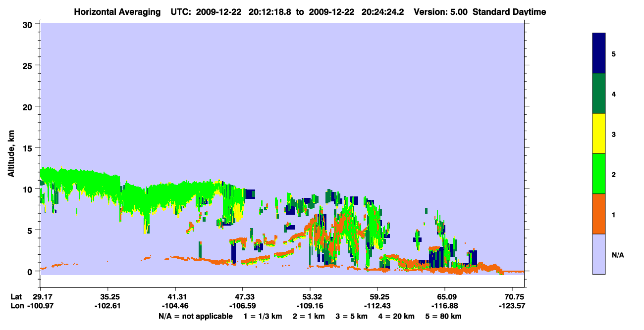Click longitude value -116.88
The image size is (644, 330).
[x=445, y=306]
